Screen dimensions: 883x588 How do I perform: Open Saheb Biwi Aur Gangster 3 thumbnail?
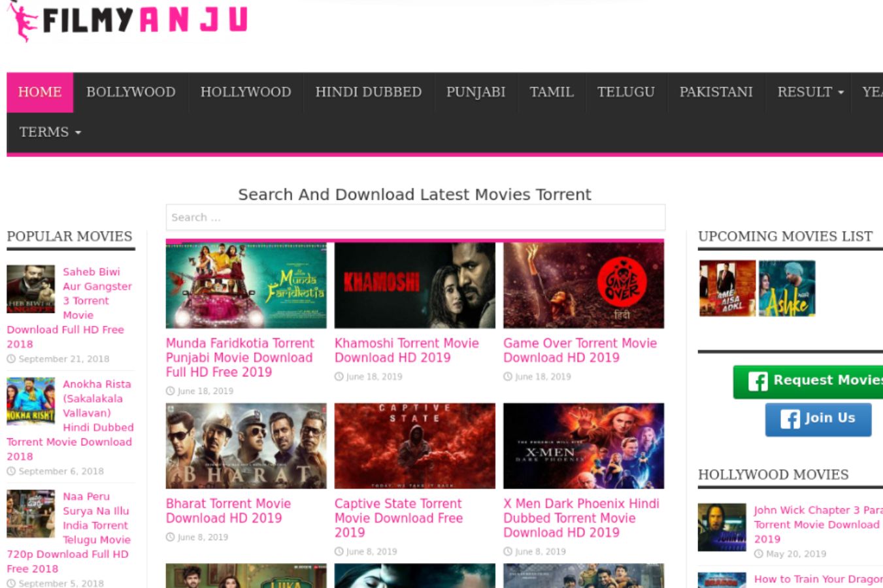point(31,289)
